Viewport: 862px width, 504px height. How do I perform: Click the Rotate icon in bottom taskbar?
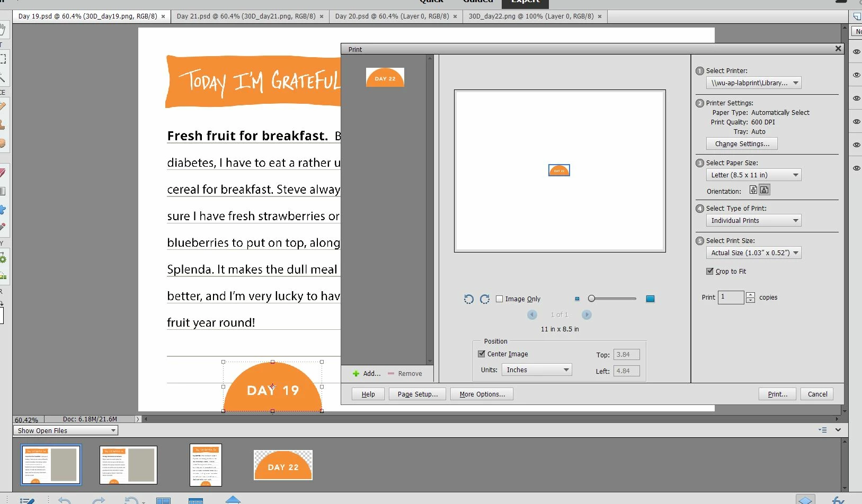click(131, 500)
